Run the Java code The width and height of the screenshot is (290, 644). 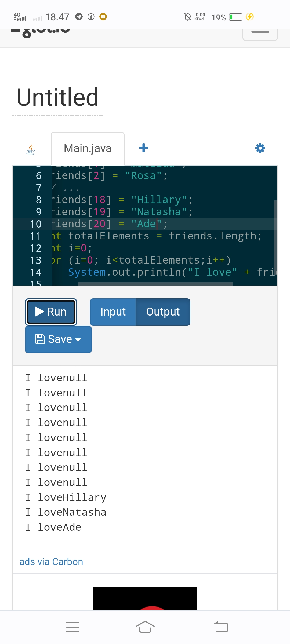[51, 312]
